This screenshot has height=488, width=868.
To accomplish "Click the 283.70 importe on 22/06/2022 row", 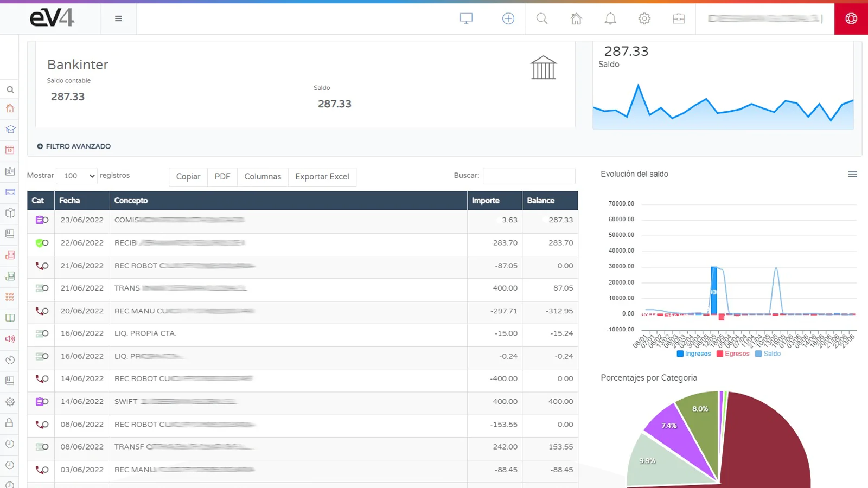I will 505,243.
